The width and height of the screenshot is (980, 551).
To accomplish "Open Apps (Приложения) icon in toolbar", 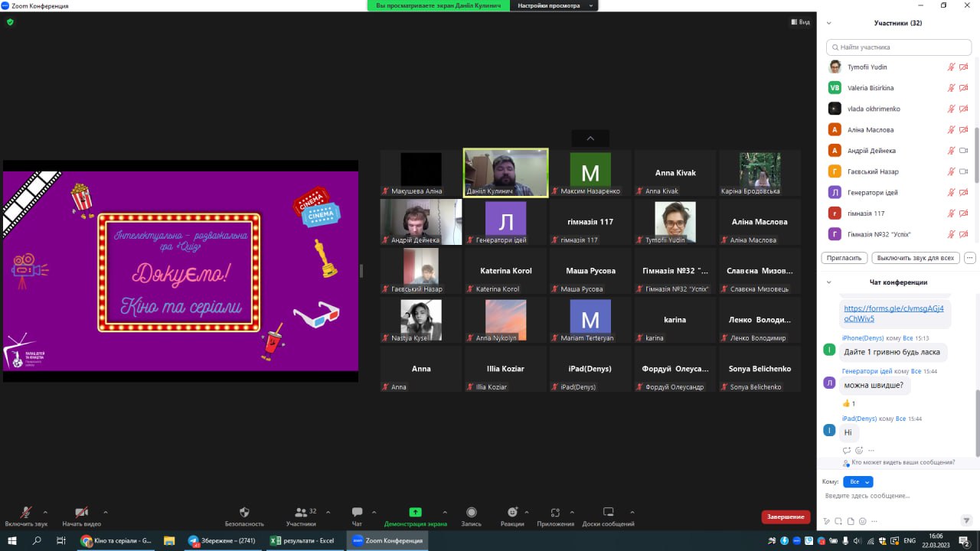I will tap(555, 513).
